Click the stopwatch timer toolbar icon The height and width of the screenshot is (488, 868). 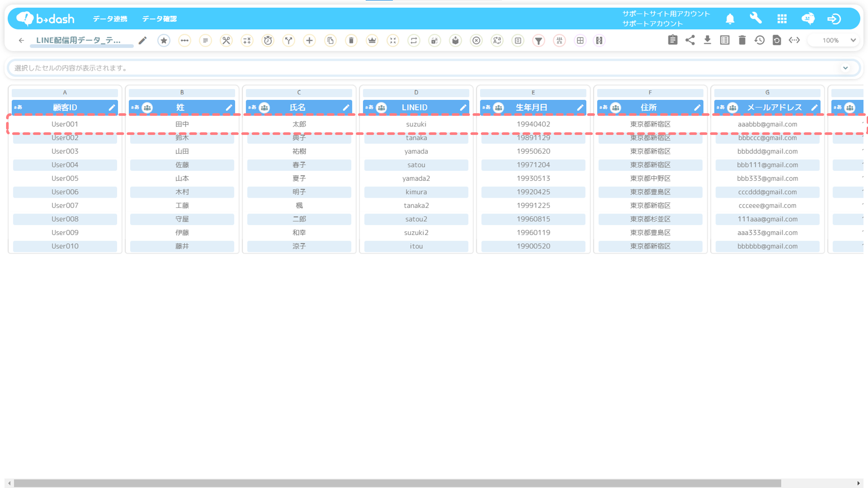pos(268,40)
